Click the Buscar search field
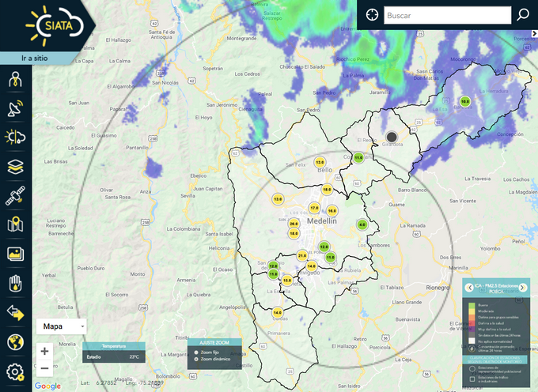The height and width of the screenshot is (392, 538). [446, 15]
